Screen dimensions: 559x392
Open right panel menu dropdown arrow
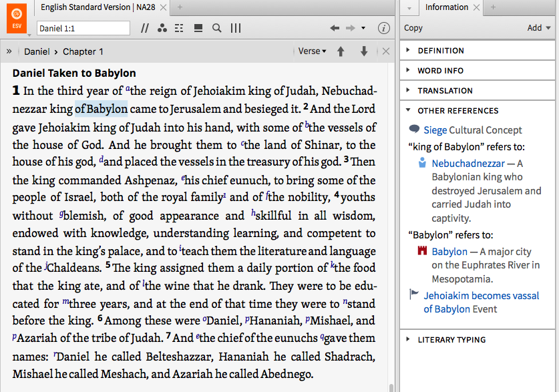click(x=409, y=8)
